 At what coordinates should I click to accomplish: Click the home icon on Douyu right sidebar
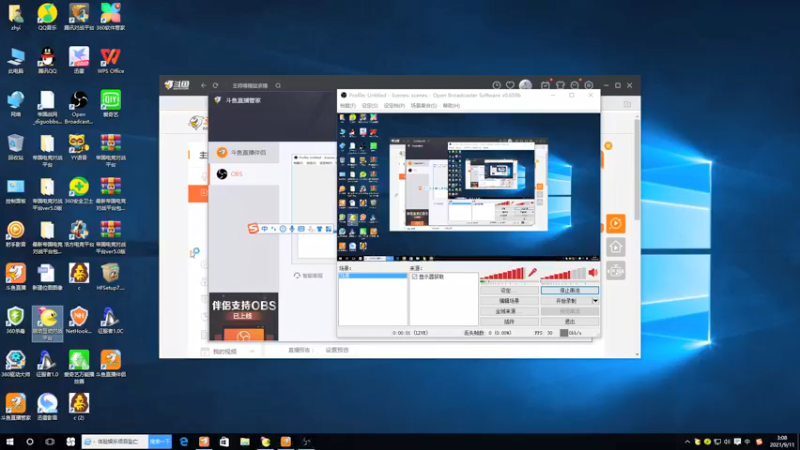[616, 247]
